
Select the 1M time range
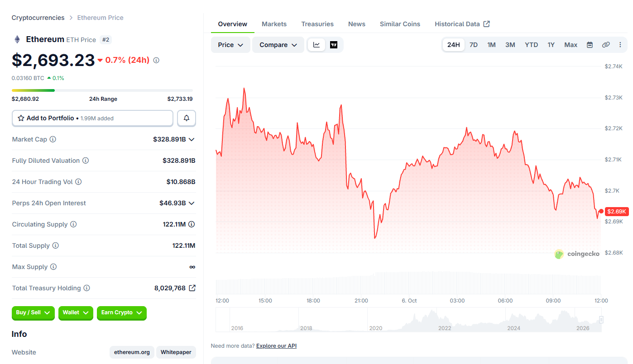(491, 45)
